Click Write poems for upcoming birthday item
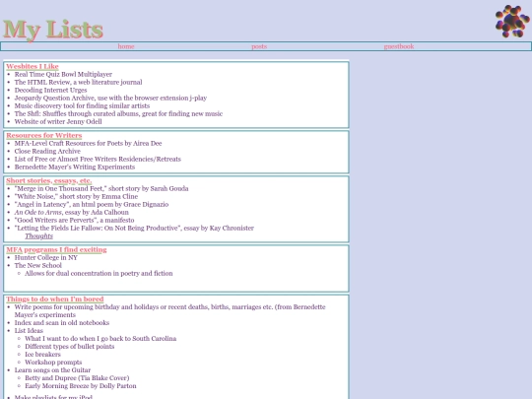Viewport: 532px width, 399px height. 170,310
